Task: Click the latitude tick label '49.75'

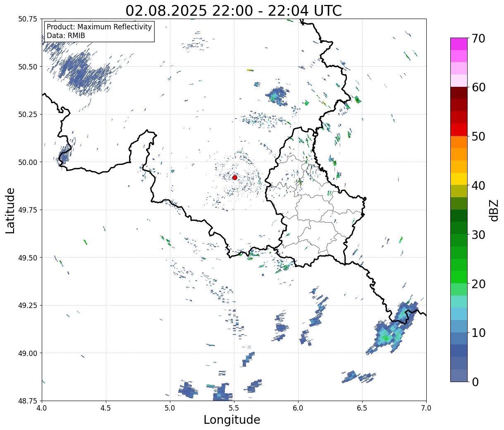Action: [28, 210]
